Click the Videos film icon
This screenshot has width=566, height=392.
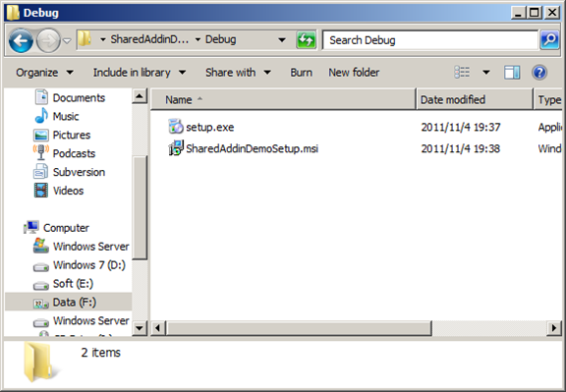point(41,191)
